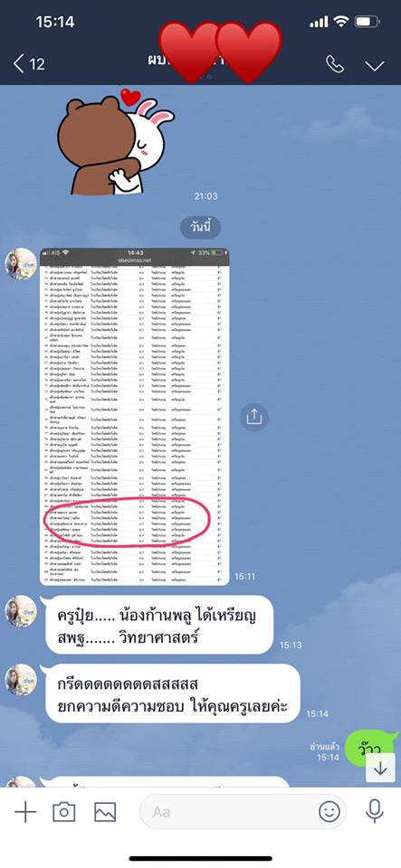The height and width of the screenshot is (868, 401).
Task: Tap sender's avatar beside the ครูปุ๋ย message
Action: pyautogui.click(x=21, y=611)
